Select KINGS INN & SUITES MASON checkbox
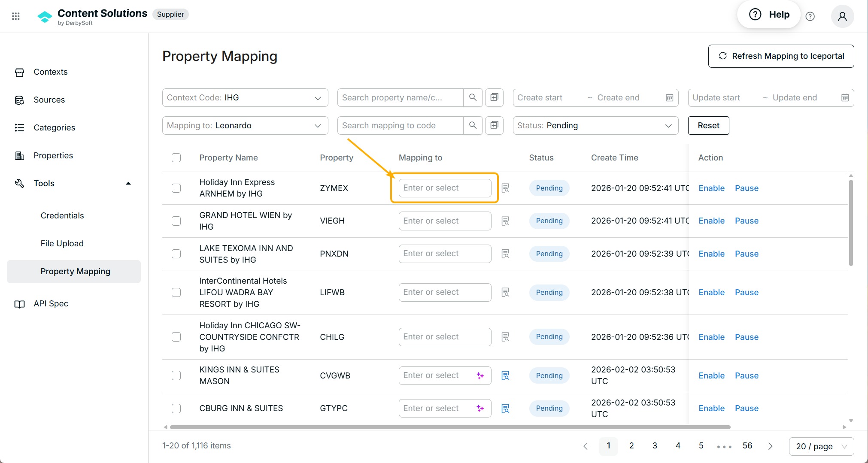868x463 pixels. 176,375
